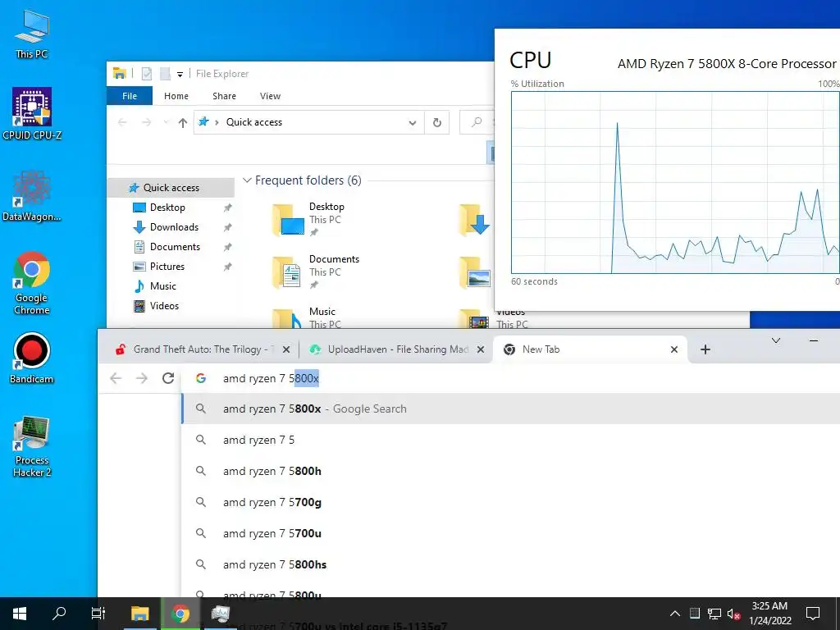
Task: Select Pictures in the navigation pane
Action: pyautogui.click(x=167, y=267)
